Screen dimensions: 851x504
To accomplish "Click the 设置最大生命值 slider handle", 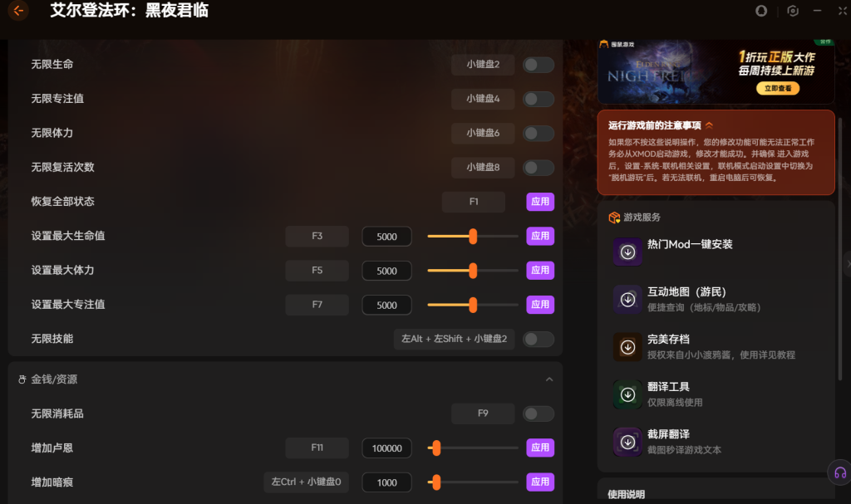I will [473, 236].
